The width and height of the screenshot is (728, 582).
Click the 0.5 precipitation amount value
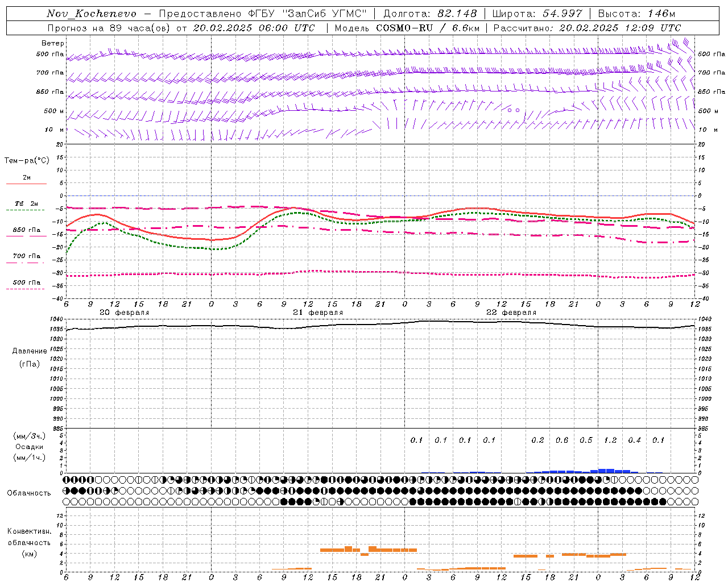click(x=586, y=440)
